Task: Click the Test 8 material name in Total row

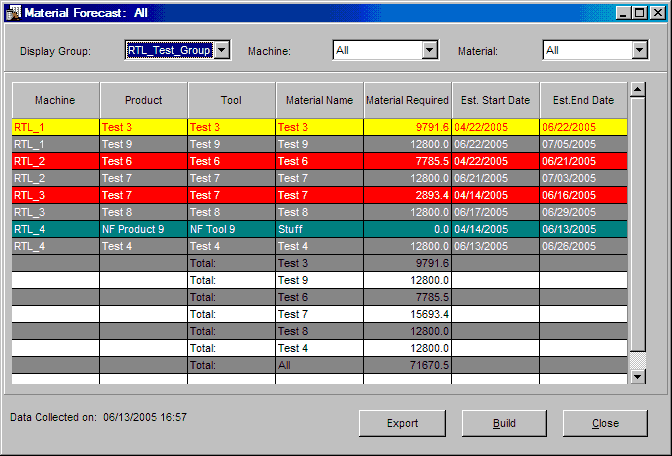Action: [320, 331]
